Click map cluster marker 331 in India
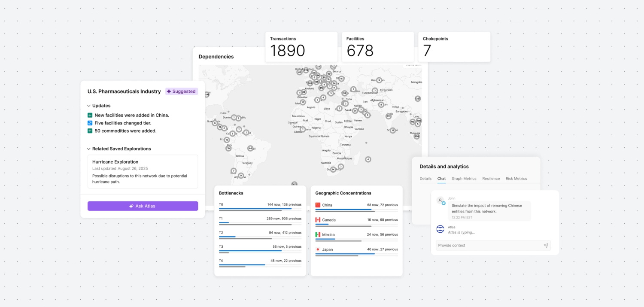Screen dimensions: 644x307 tap(389, 116)
